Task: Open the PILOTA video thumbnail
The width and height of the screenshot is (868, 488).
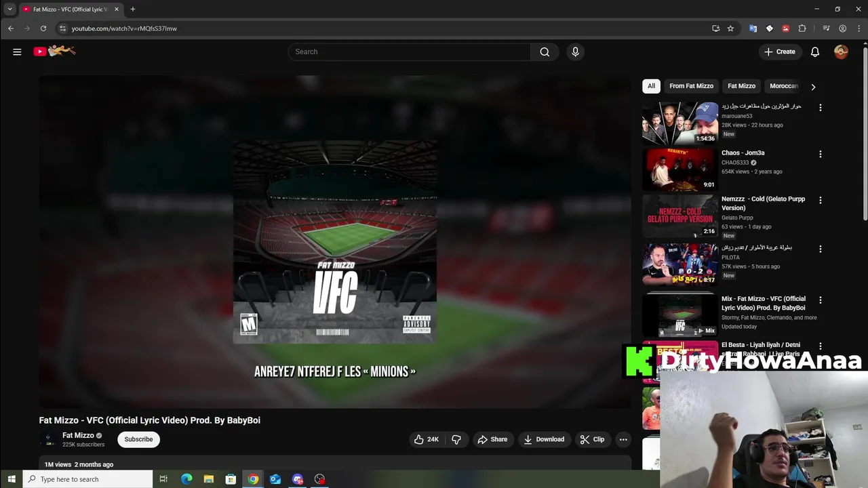Action: pos(679,264)
